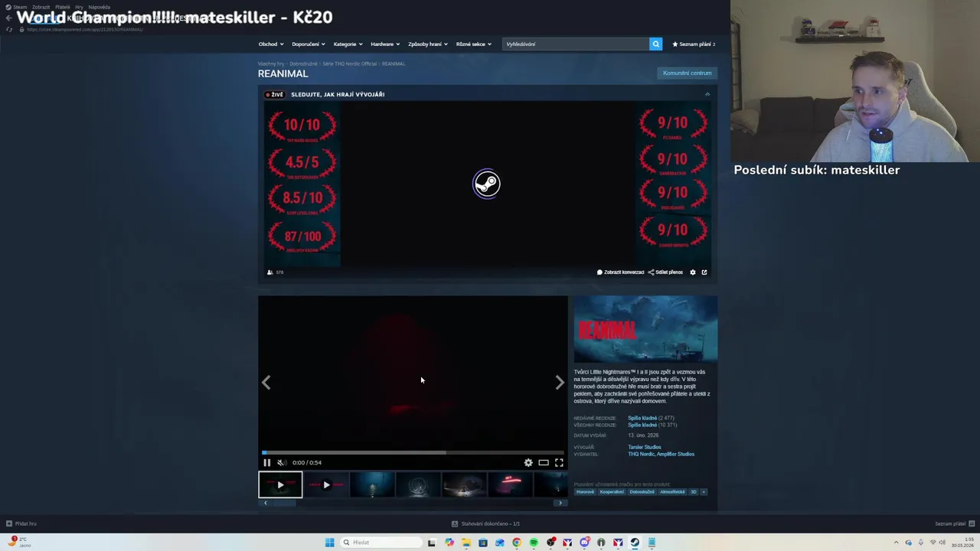Show previous media with left arrow
The width and height of the screenshot is (980, 551).
coord(266,383)
